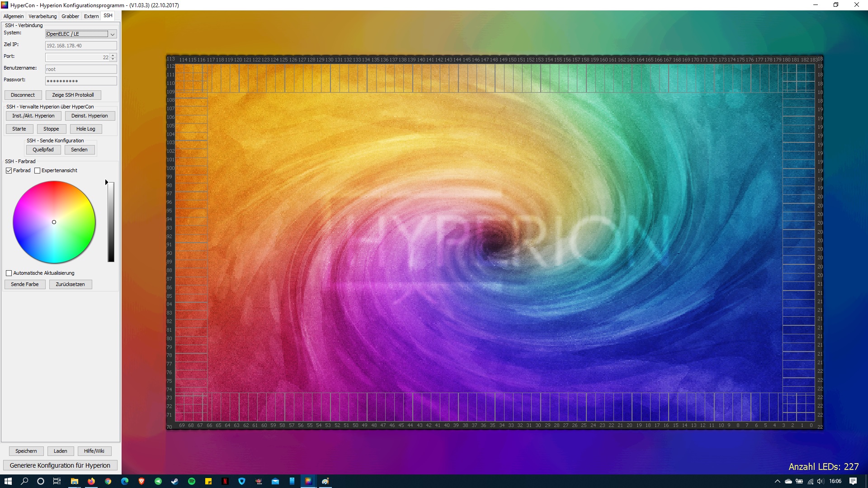This screenshot has height=488, width=868.
Task: Open the Wi-Fi network tray icon
Action: 810,481
